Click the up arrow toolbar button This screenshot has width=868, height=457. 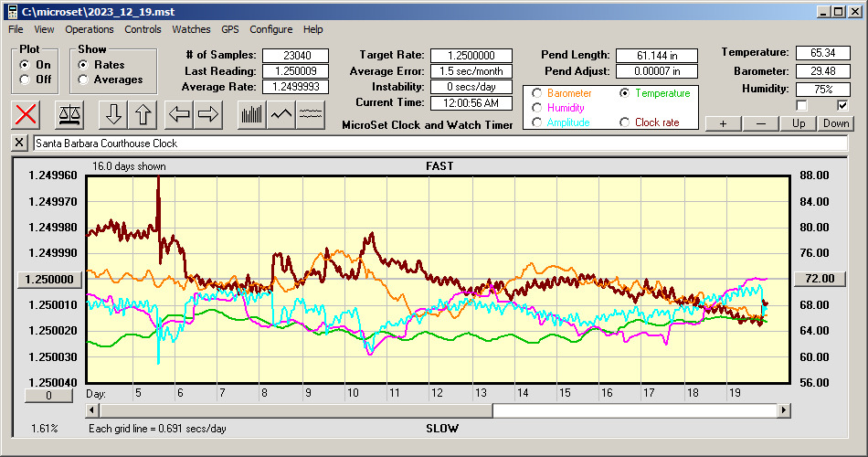(143, 114)
